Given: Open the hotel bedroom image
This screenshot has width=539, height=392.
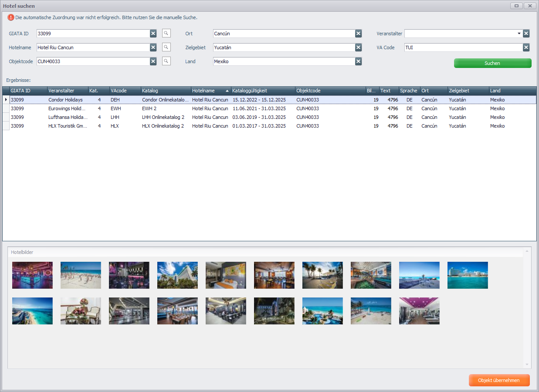Looking at the screenshot, I should 226,275.
